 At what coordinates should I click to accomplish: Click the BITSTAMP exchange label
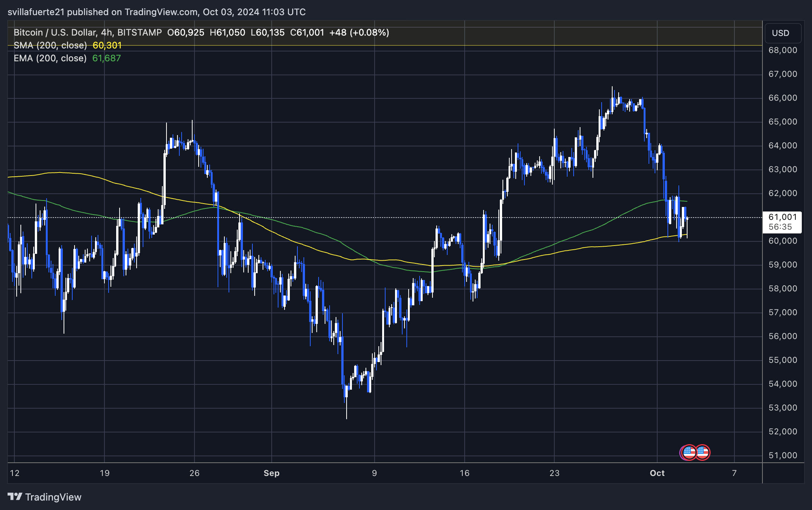[x=139, y=33]
